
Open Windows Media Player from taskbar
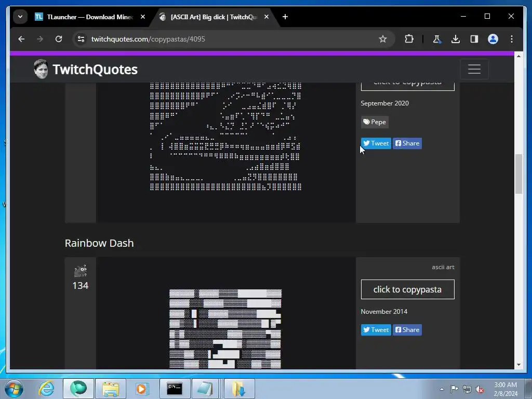pos(142,388)
